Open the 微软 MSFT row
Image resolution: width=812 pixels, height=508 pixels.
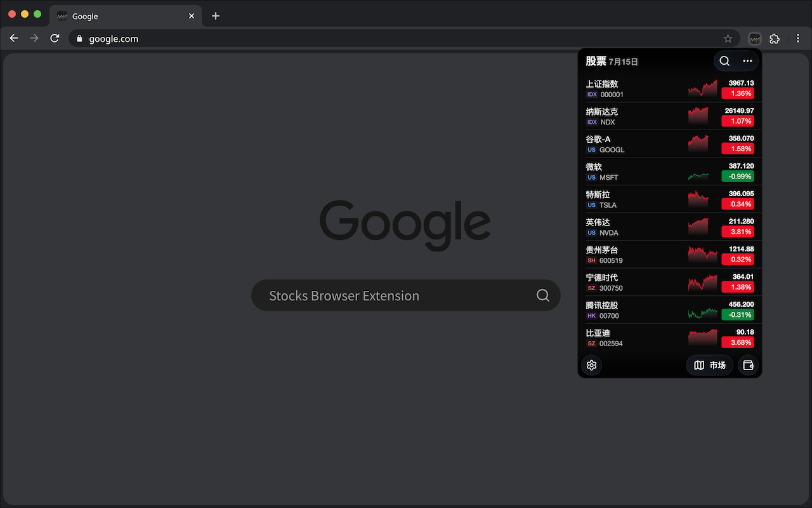point(670,171)
